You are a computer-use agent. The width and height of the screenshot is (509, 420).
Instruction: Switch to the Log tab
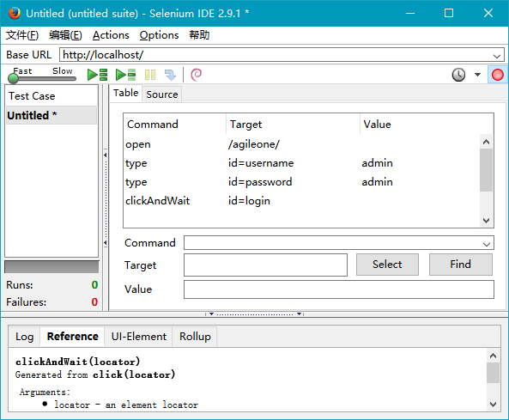tap(24, 337)
